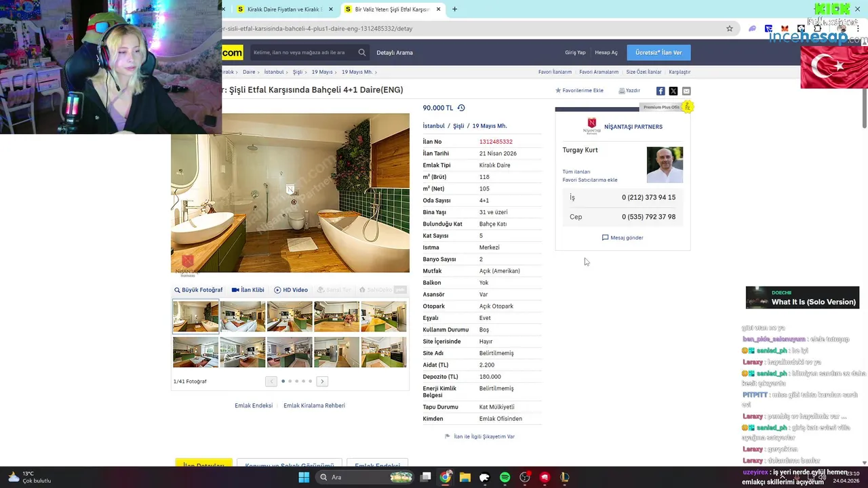Switch to 'Bir Valiz Yeter' browser tab

coord(393,9)
